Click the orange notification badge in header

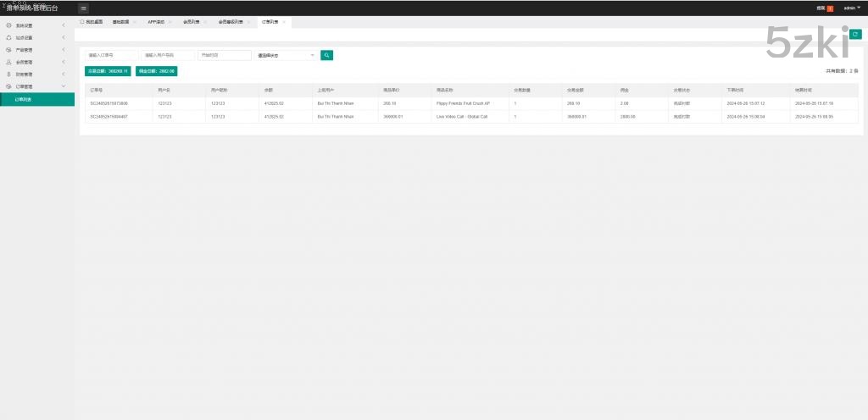coord(830,8)
